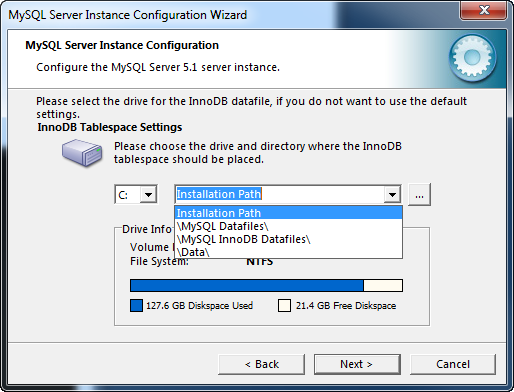This screenshot has width=514, height=392.
Task: Go to the previous step with Back
Action: 262,364
